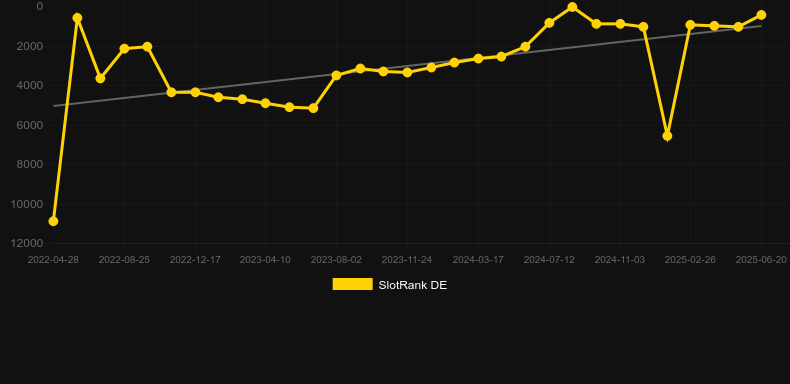Click the x-axis label 2025-06-20

pos(761,260)
